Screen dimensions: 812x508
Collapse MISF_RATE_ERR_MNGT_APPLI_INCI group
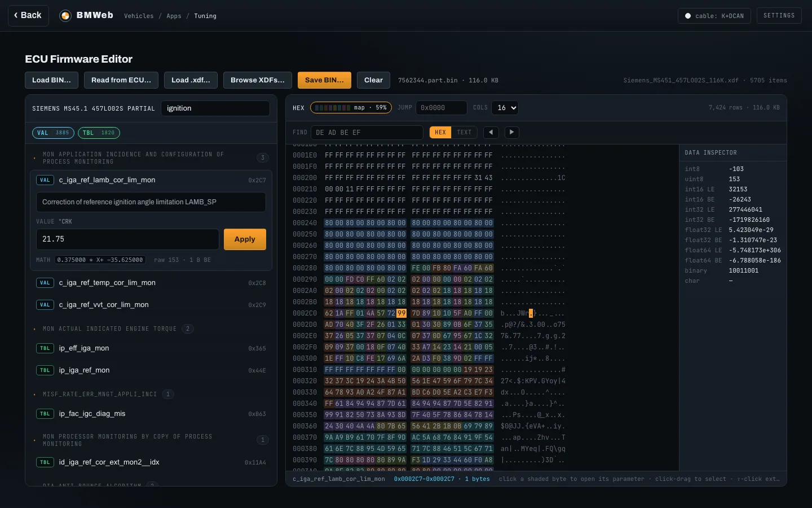point(151,394)
